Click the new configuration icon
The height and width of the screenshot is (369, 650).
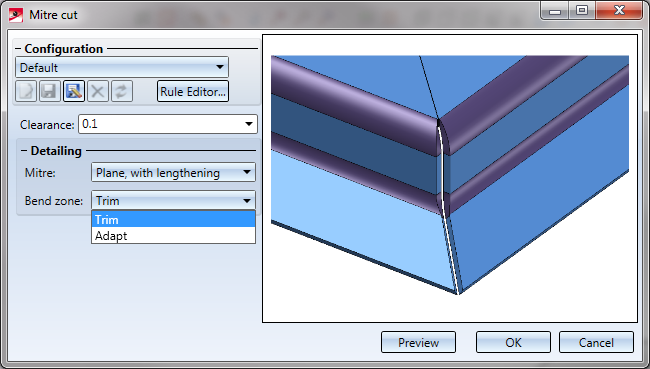26,91
